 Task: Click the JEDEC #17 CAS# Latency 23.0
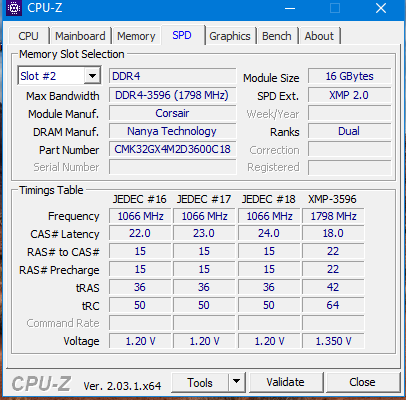tap(204, 234)
